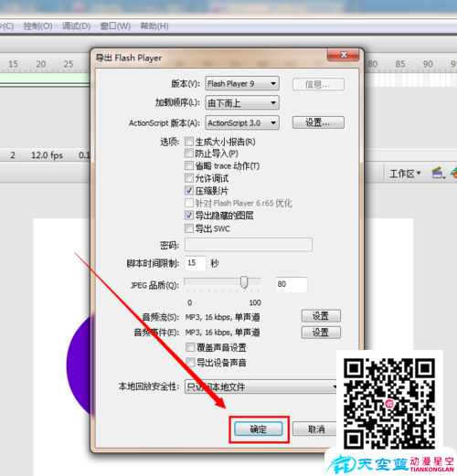This screenshot has width=457, height=476.
Task: Click frame 85 on the timeline ruler
Action: [x=400, y=64]
